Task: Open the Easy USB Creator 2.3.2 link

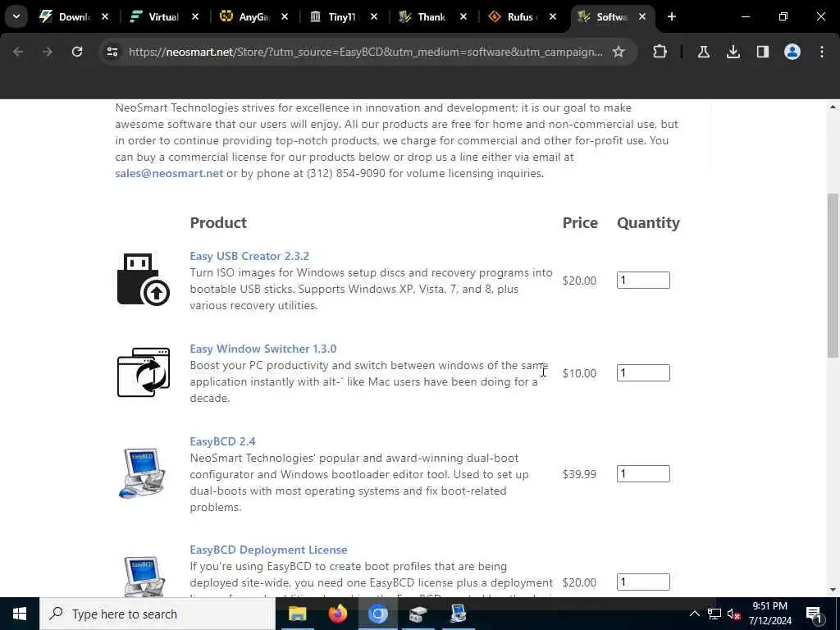Action: point(249,256)
